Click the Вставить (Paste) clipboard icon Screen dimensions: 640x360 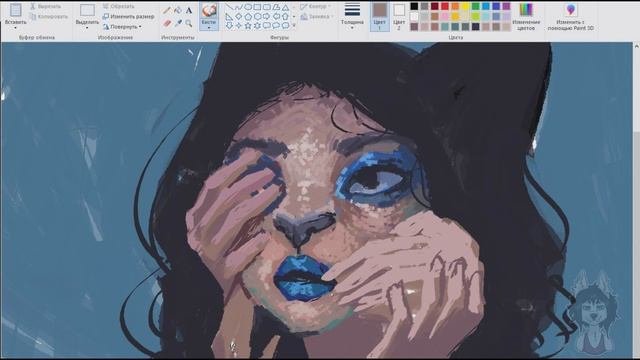[x=16, y=10]
